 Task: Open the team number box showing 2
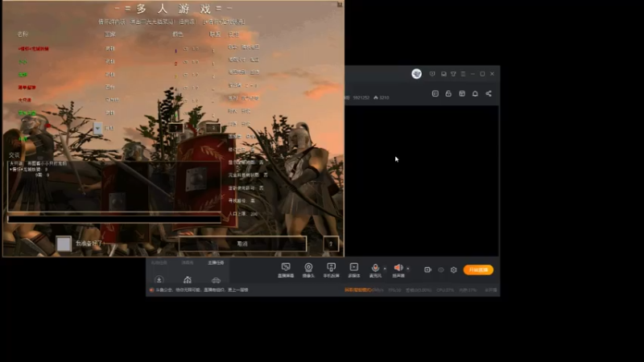(x=213, y=128)
